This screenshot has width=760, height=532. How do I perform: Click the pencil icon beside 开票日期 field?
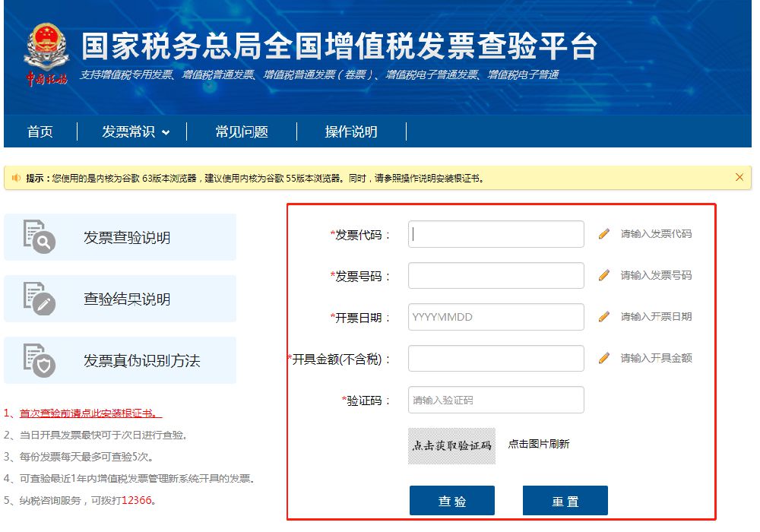(x=604, y=316)
